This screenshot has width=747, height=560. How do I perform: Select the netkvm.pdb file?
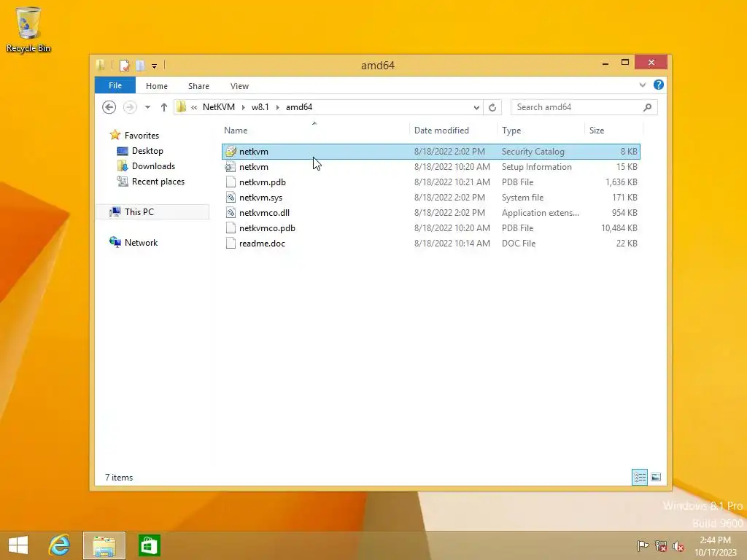coord(430,182)
